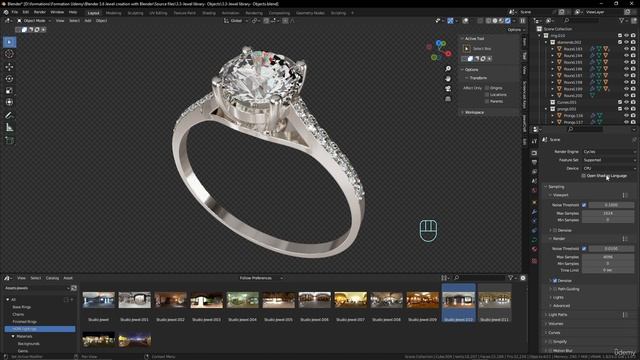Open the World properties tab

pos(534,191)
